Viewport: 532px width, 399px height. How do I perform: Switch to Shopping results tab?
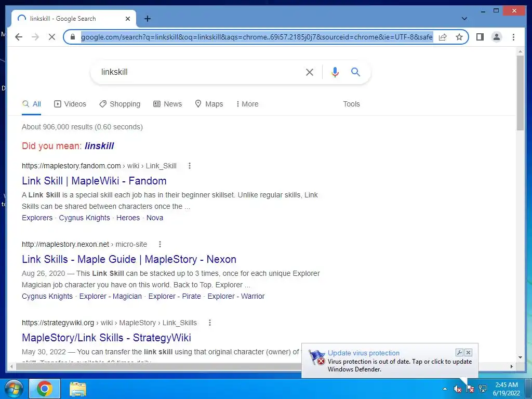click(x=120, y=104)
